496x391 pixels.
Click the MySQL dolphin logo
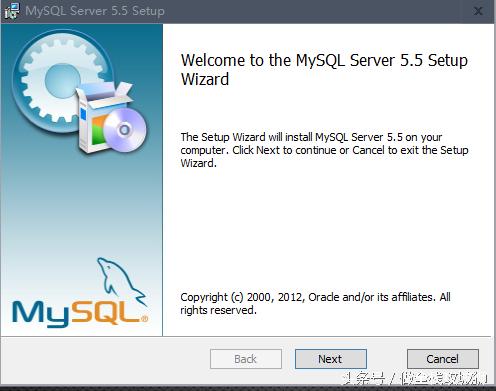pos(121,281)
